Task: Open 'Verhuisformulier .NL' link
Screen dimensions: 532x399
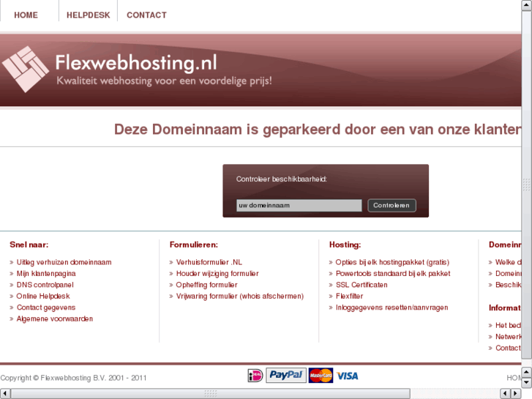Action: 209,262
